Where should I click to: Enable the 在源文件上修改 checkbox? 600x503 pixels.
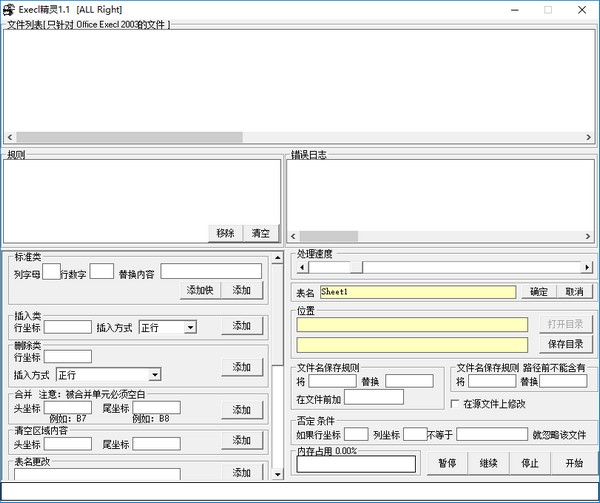[456, 404]
